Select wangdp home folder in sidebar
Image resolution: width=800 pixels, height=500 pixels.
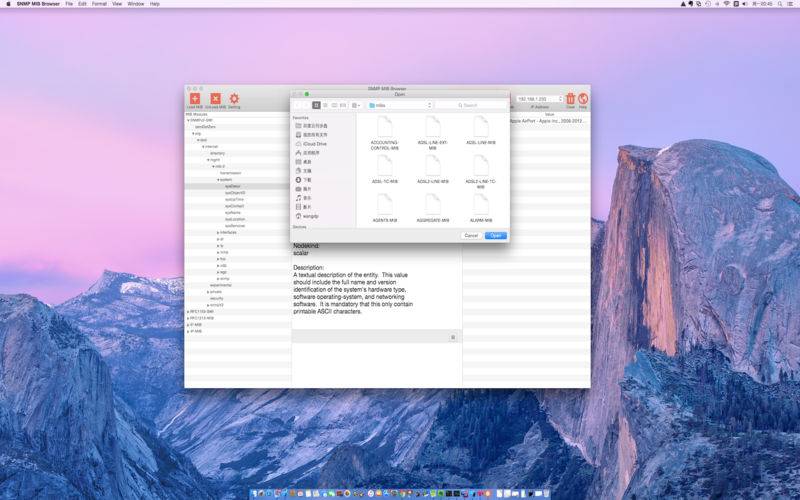click(x=307, y=216)
